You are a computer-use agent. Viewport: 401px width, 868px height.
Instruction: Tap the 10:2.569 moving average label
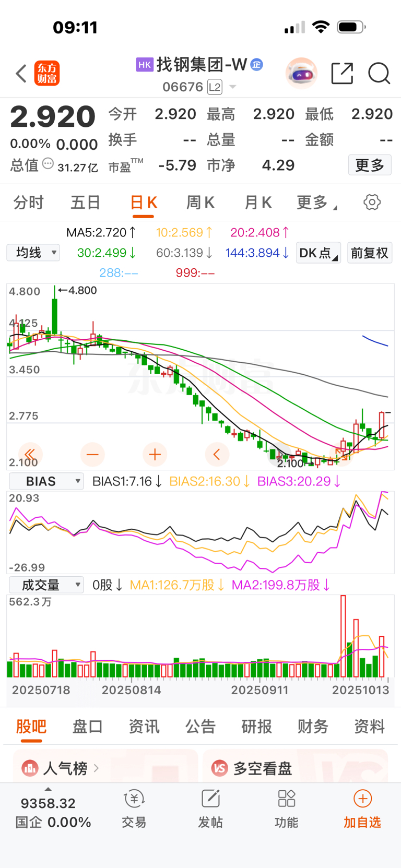click(184, 232)
